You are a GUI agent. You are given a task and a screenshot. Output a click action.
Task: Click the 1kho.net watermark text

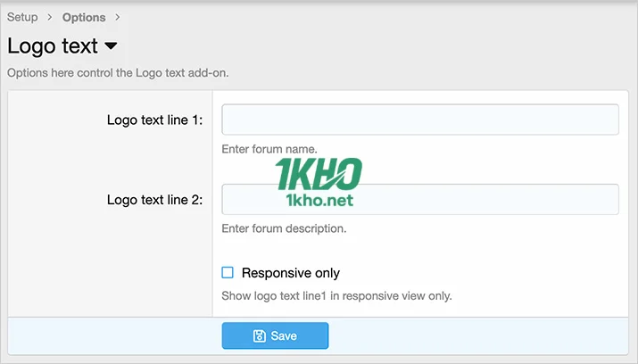(319, 201)
